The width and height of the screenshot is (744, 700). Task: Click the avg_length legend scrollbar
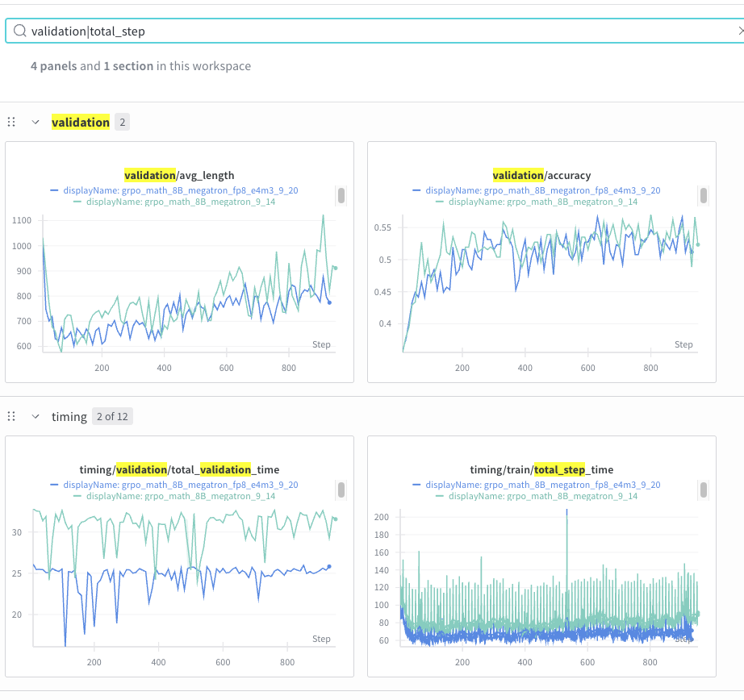click(341, 195)
